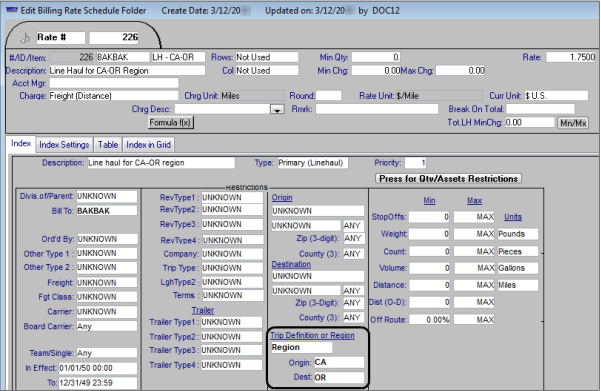Click the Origin Zip (3-digit) field
Screen dimensions: 601x391
click(x=353, y=238)
